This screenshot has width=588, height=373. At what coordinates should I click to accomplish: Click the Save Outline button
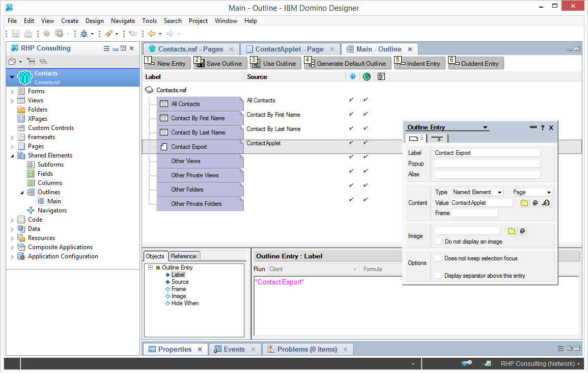point(219,63)
